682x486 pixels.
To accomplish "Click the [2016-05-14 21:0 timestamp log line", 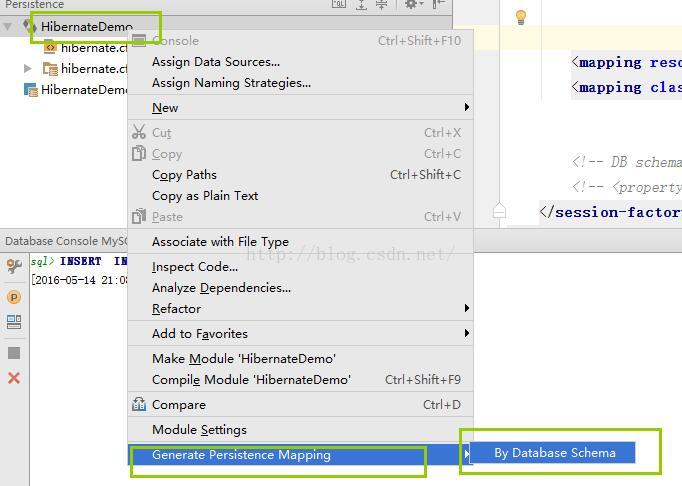I will coord(79,280).
